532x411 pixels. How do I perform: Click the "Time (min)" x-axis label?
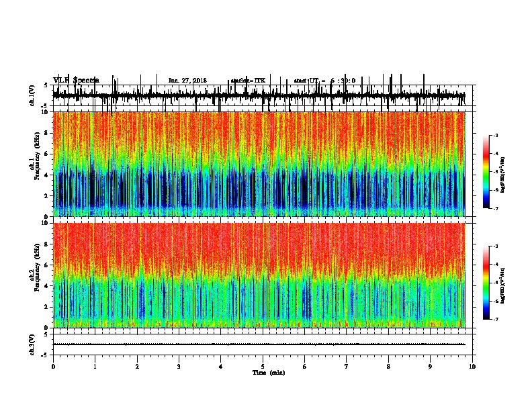269,373
